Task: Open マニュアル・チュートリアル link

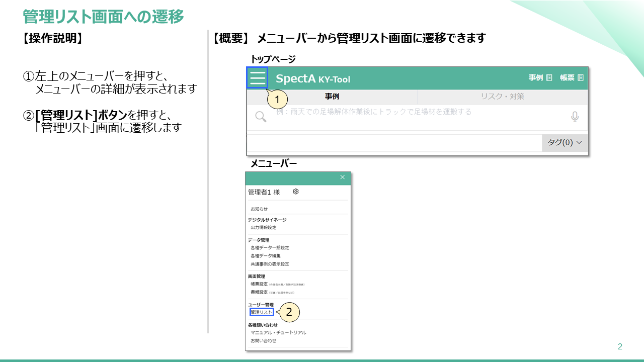Action: click(278, 333)
